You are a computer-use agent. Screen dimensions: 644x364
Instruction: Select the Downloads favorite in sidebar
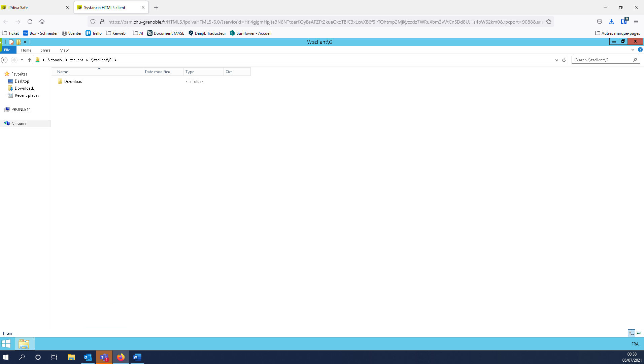coord(25,88)
